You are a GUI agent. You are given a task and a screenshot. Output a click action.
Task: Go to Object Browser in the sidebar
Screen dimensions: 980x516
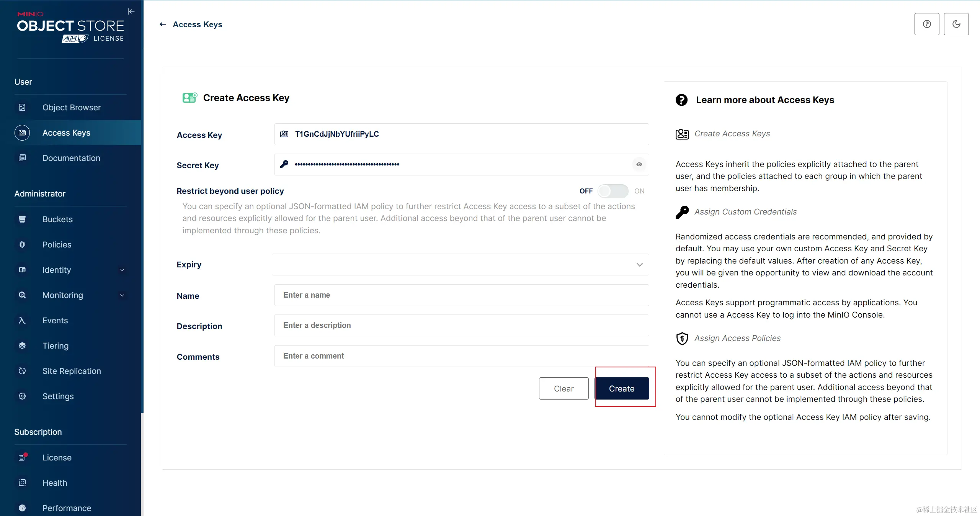coord(72,108)
